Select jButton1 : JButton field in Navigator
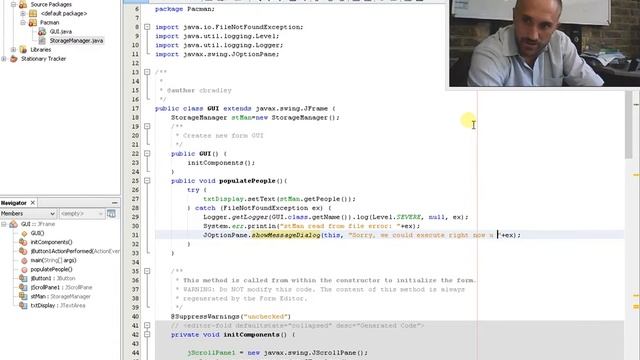The width and height of the screenshot is (640, 360). [x=53, y=278]
